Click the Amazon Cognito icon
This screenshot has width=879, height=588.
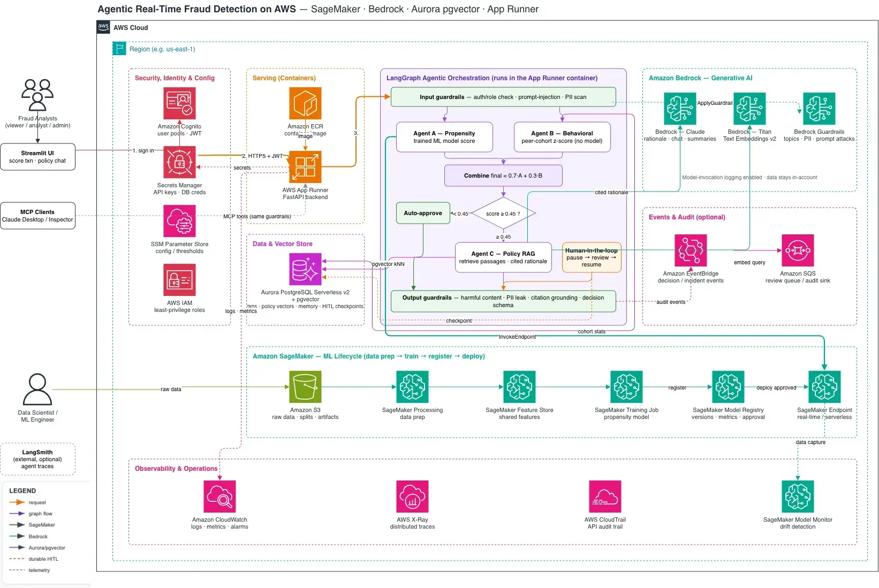coord(179,103)
